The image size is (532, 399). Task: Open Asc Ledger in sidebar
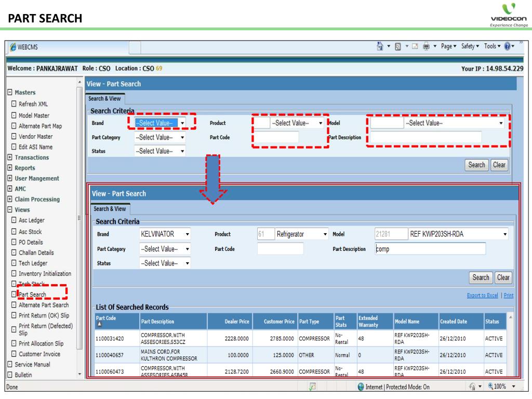[x=32, y=220]
